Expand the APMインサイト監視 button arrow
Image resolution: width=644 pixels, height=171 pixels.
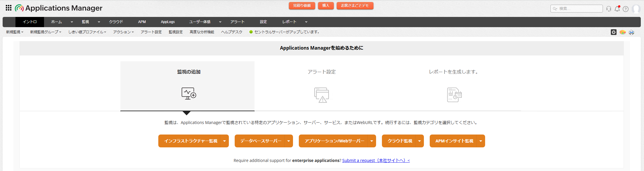[481, 141]
